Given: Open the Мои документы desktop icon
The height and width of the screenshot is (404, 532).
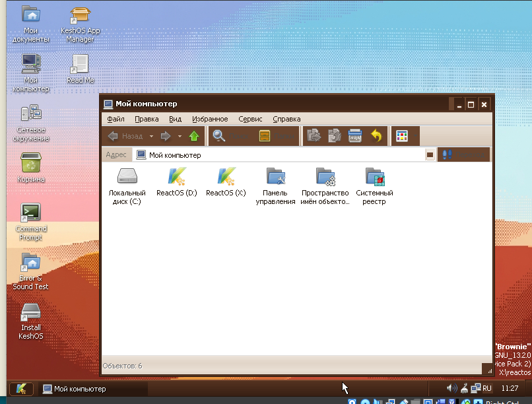Looking at the screenshot, I should [31, 24].
